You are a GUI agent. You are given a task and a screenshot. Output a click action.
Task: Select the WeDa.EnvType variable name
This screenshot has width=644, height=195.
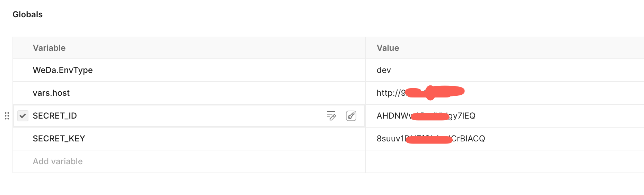63,70
